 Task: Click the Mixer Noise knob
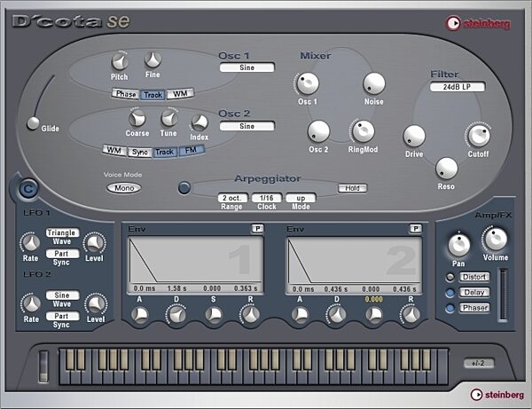pos(374,83)
